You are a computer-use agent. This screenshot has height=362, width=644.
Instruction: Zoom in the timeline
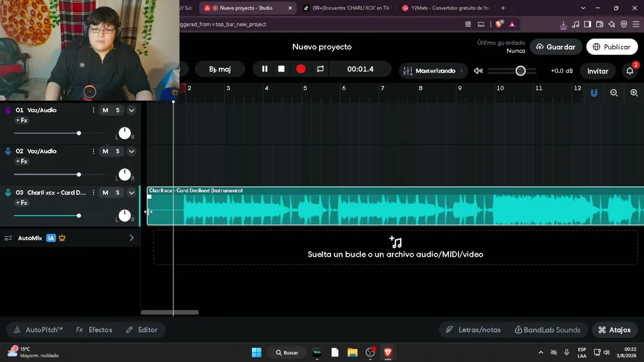coord(634,93)
